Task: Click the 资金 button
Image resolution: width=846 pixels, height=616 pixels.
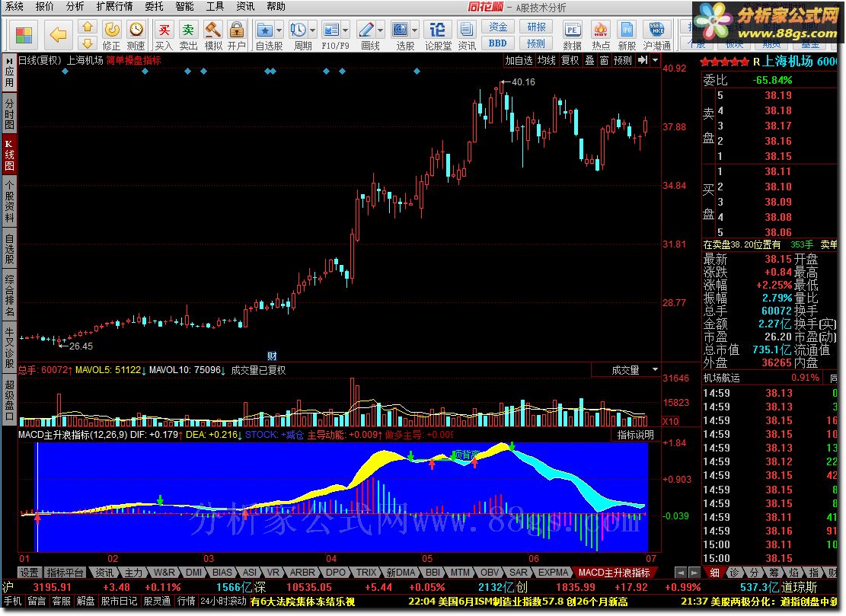Action: pos(497,27)
